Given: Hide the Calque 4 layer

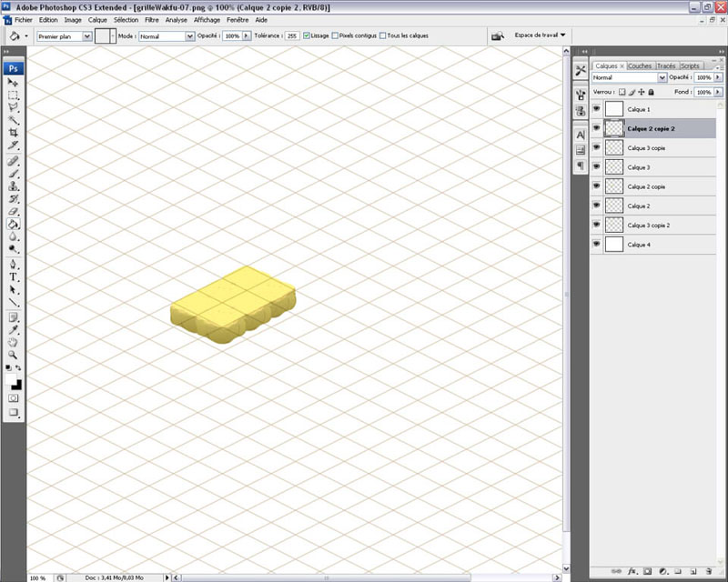Looking at the screenshot, I should click(x=597, y=244).
